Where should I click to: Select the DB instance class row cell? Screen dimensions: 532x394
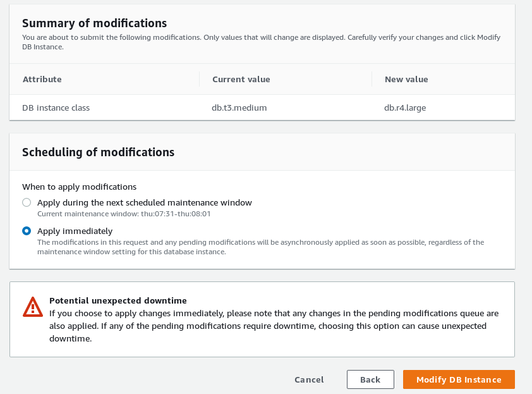click(56, 108)
